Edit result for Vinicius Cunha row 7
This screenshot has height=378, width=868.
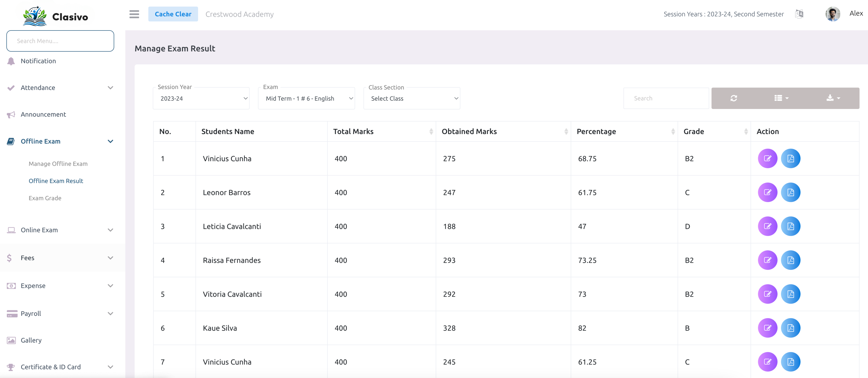tap(767, 362)
